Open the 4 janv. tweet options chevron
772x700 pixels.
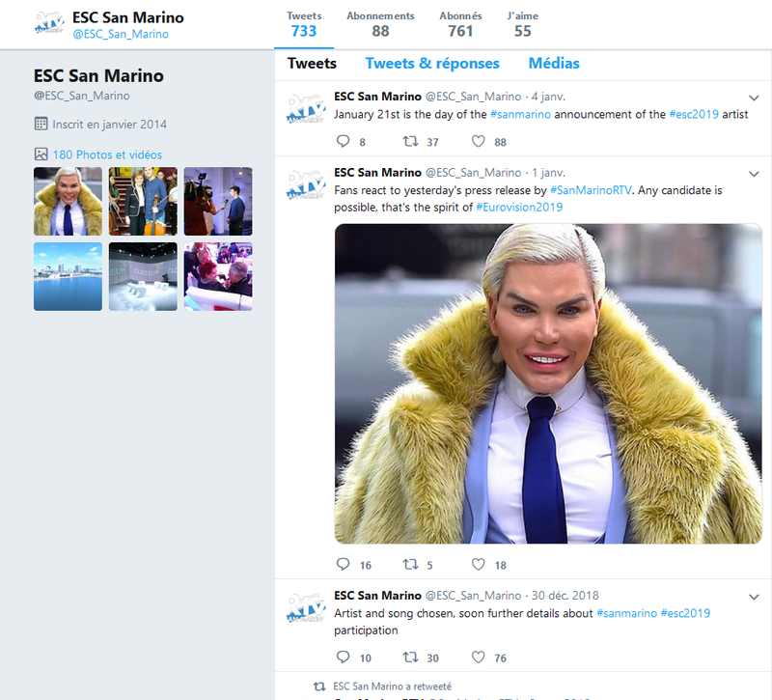point(754,98)
